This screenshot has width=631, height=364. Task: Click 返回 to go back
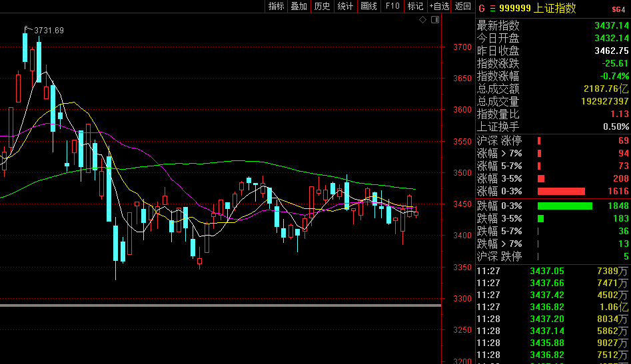pos(462,6)
